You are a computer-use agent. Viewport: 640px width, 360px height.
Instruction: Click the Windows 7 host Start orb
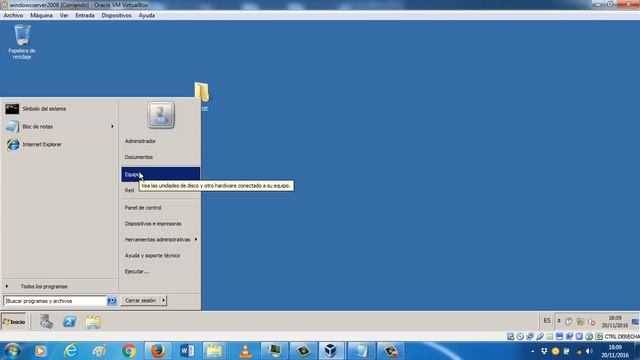pos(12,351)
